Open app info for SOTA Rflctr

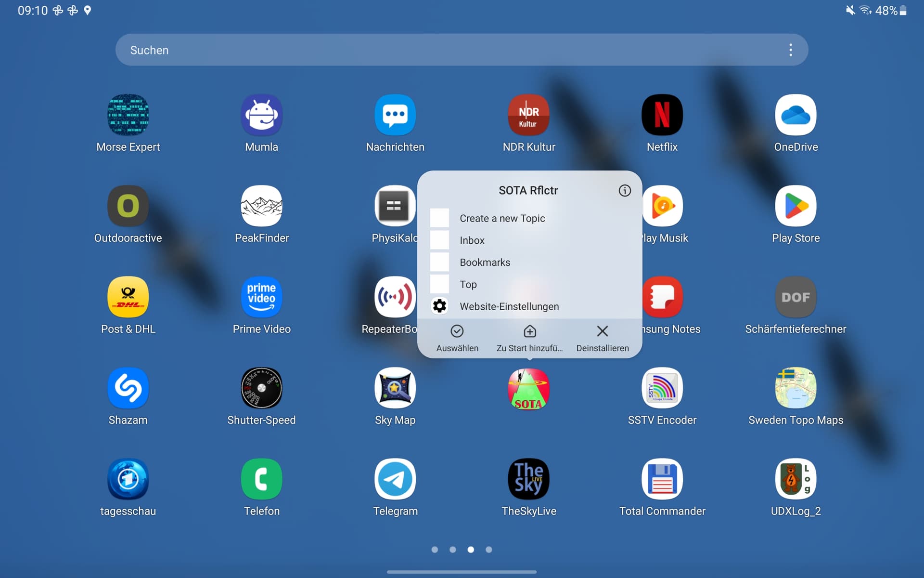[x=624, y=191]
